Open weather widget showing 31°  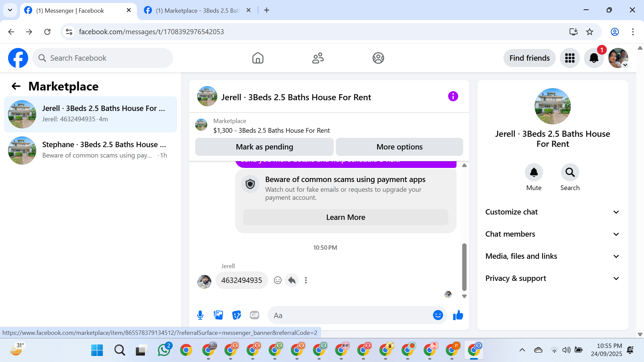click(x=17, y=350)
